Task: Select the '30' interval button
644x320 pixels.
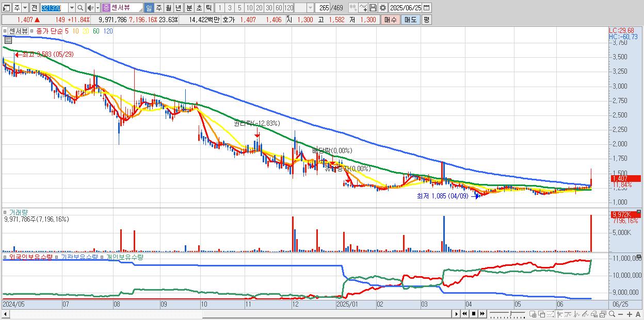Action: pyautogui.click(x=269, y=8)
